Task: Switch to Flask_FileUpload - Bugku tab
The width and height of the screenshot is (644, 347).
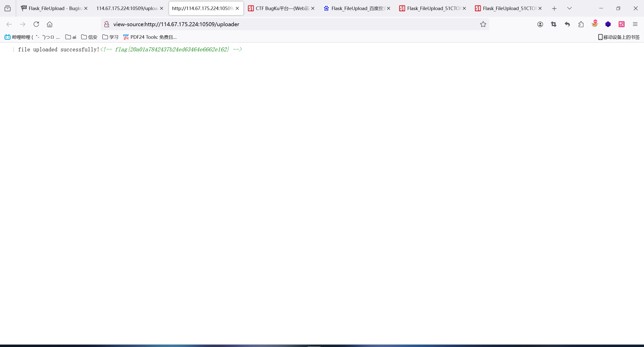Action: coord(54,8)
